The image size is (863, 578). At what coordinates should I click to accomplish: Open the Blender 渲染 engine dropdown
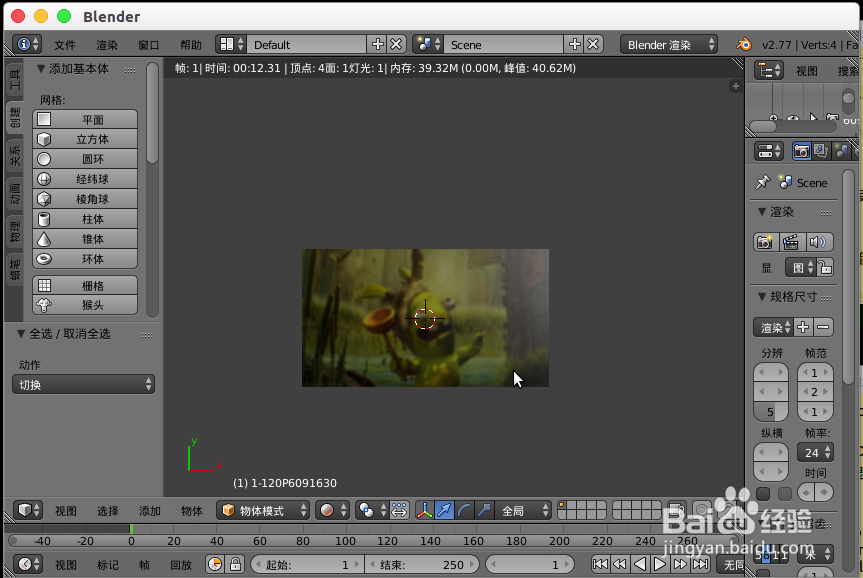click(x=669, y=45)
